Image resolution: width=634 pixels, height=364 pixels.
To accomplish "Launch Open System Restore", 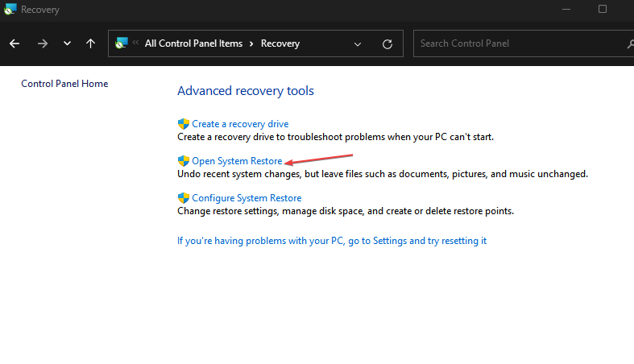I will click(x=237, y=161).
